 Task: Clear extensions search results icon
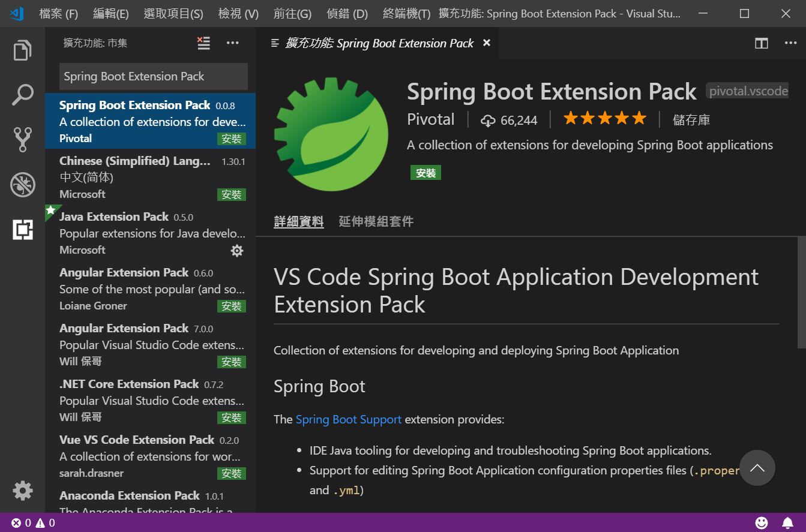point(204,43)
